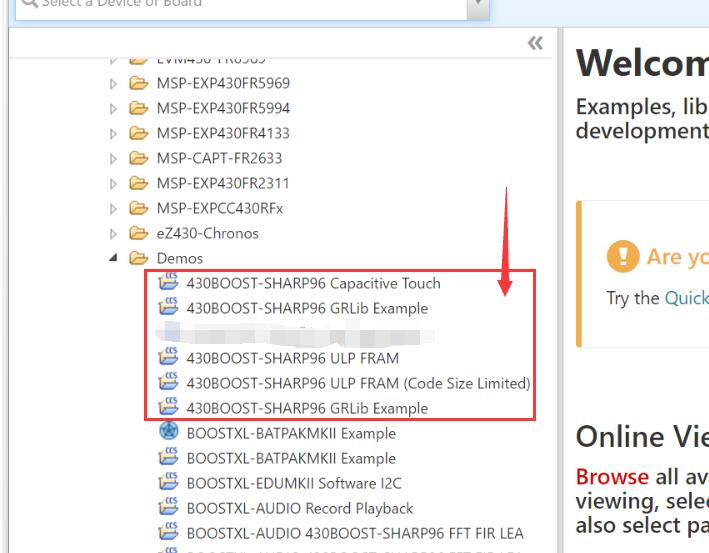Click the MSP-EXP430FR5969 folder icon

tap(138, 83)
